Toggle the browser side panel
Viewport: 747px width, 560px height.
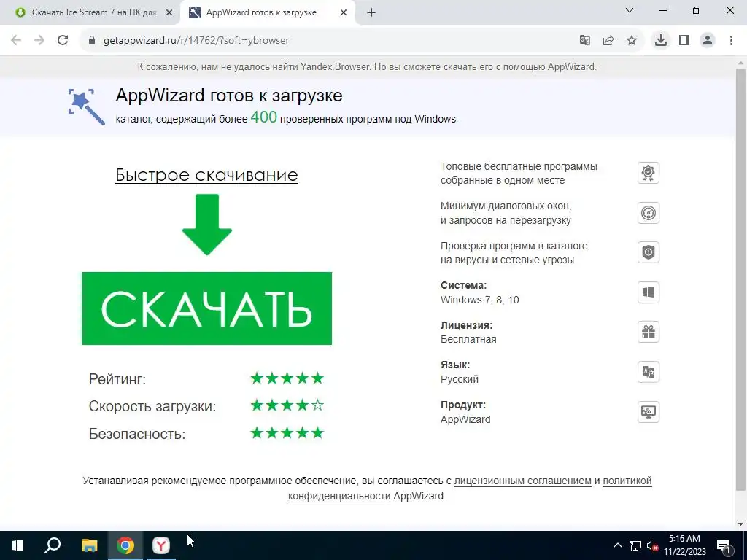684,41
